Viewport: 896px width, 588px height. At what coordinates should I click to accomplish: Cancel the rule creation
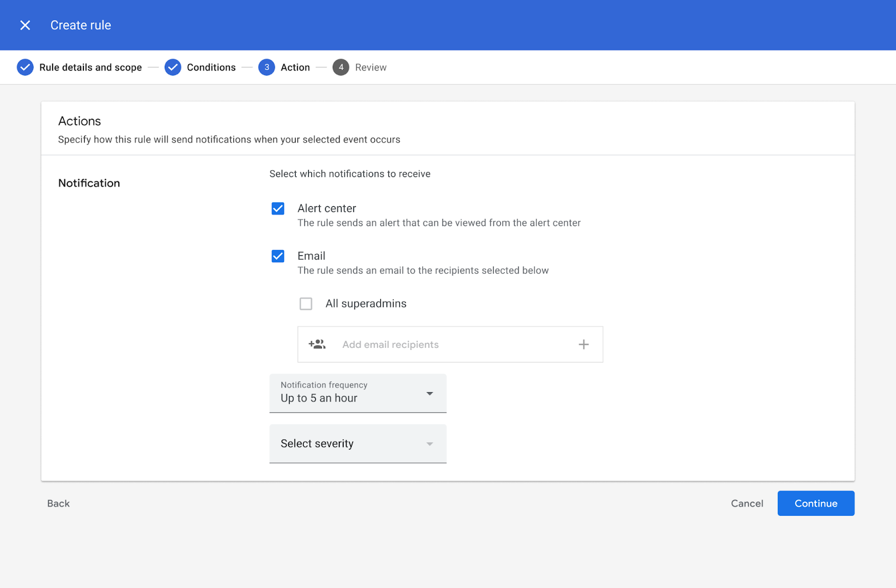click(x=746, y=503)
